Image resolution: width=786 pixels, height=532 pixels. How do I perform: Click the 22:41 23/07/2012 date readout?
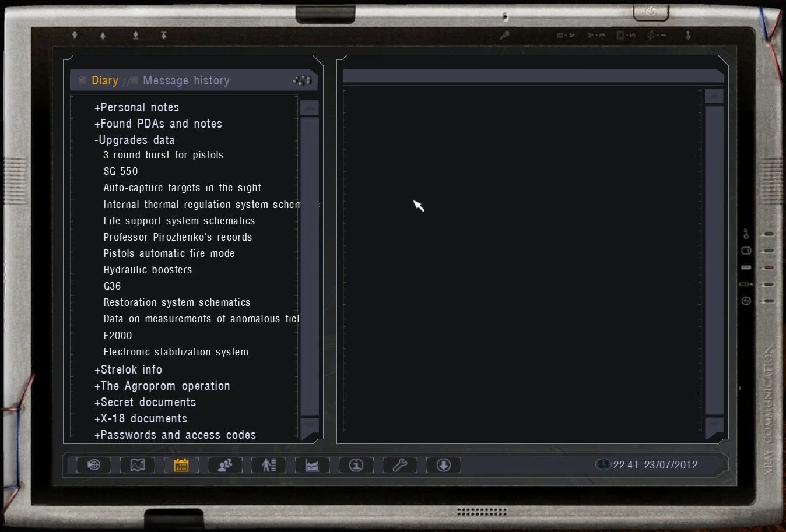click(x=655, y=465)
